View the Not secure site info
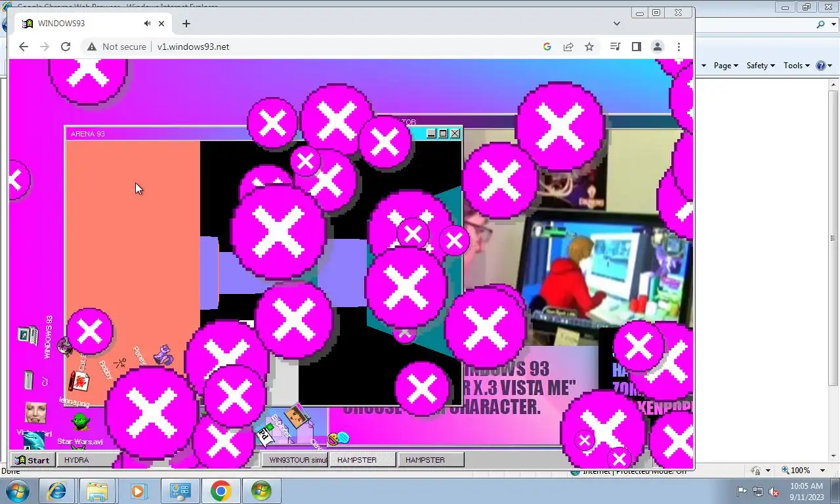 coord(116,47)
